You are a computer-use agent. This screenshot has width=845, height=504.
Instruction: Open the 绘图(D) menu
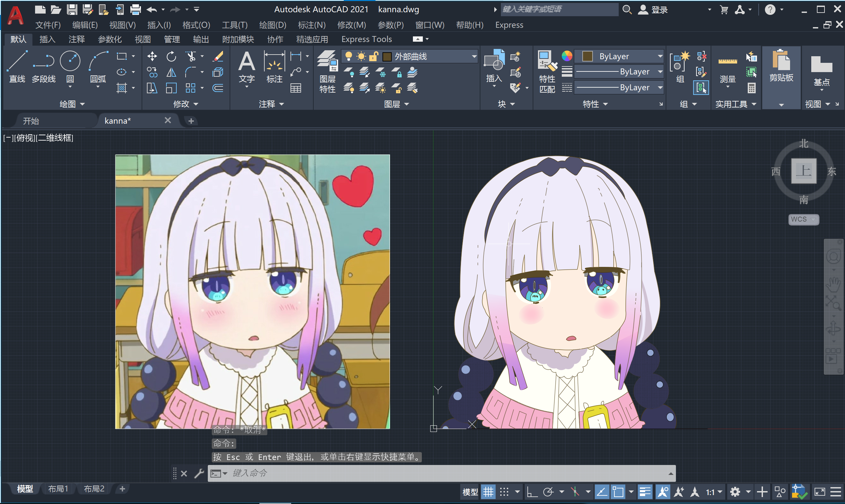[273, 25]
